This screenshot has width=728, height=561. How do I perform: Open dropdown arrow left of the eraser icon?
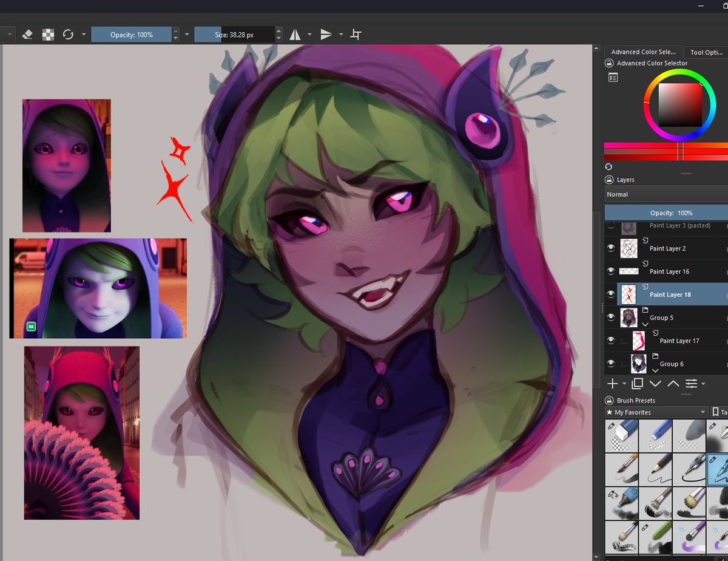click(x=10, y=35)
